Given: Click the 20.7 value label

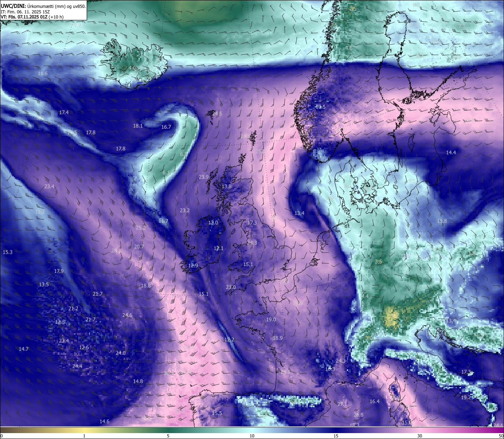Looking at the screenshot, I should coord(139,247).
